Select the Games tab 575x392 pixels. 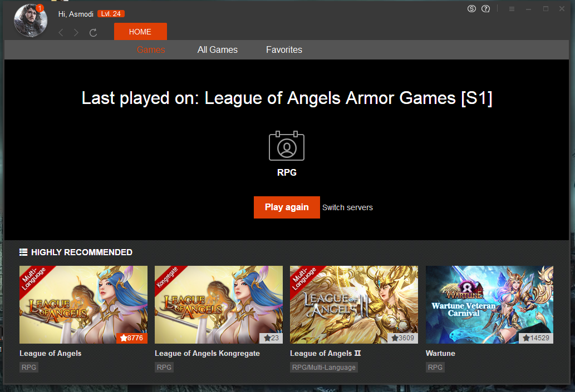151,50
